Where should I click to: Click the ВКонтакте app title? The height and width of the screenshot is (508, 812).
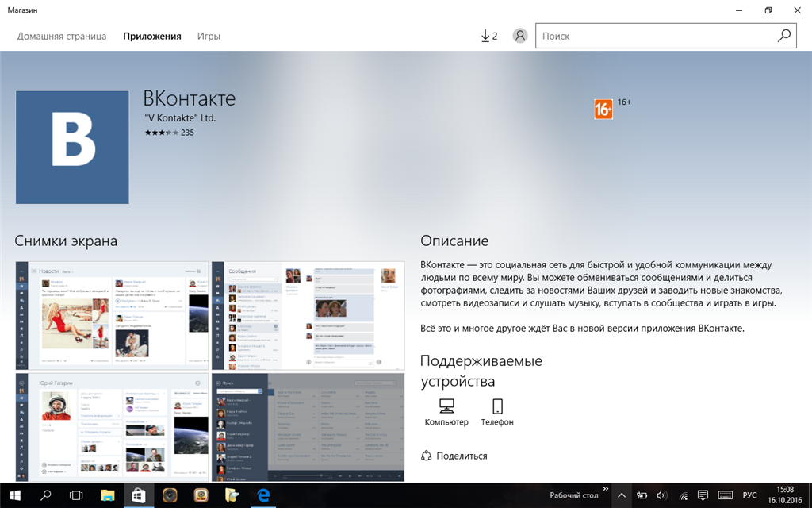189,98
